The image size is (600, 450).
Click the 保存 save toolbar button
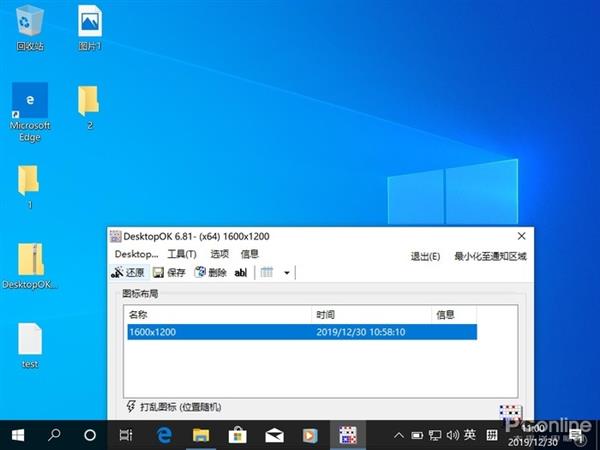[x=169, y=272]
